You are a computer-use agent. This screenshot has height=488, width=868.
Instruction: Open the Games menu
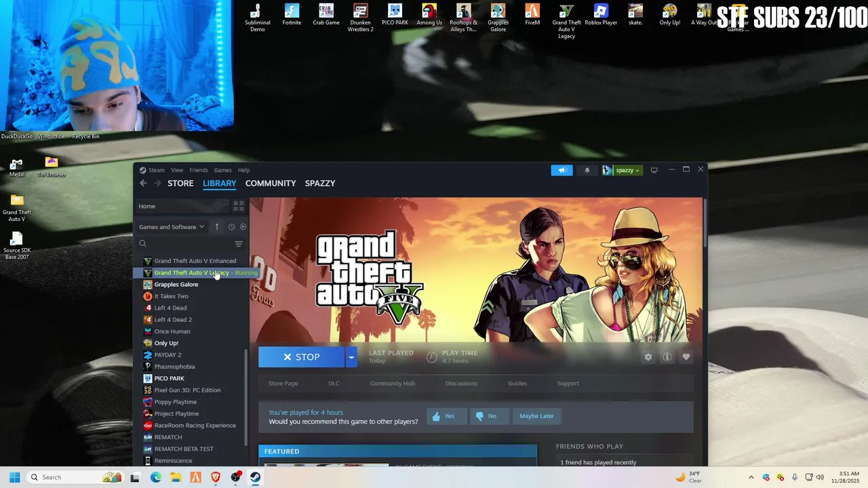click(x=222, y=170)
